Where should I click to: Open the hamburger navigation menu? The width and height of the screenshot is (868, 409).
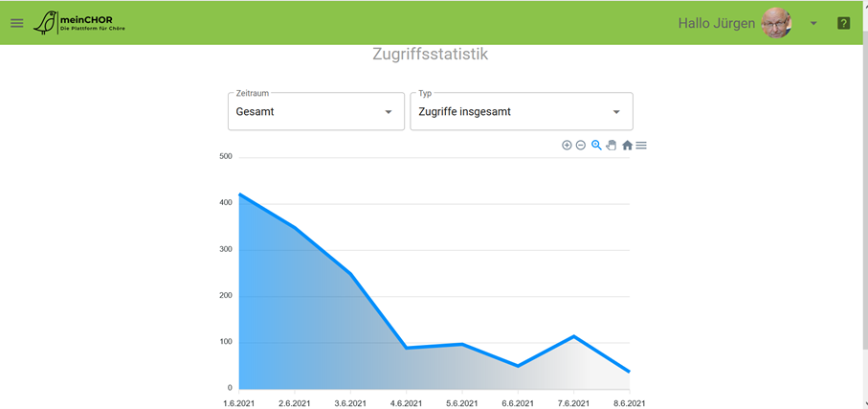pos(17,23)
